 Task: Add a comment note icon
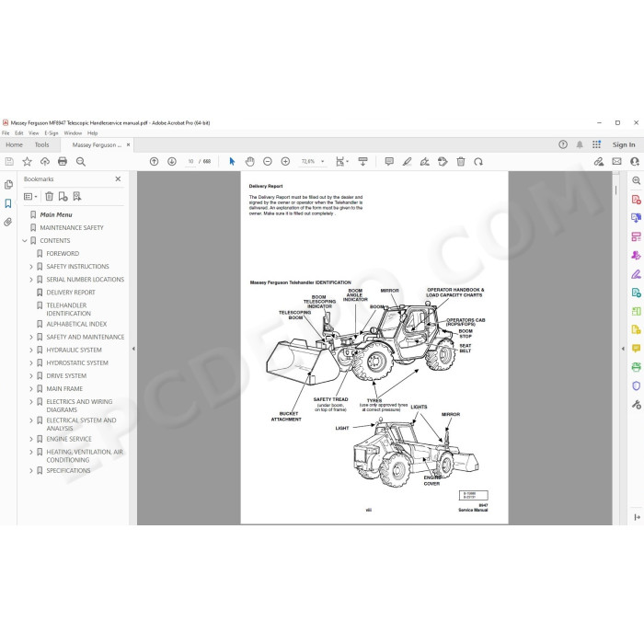pos(389,161)
